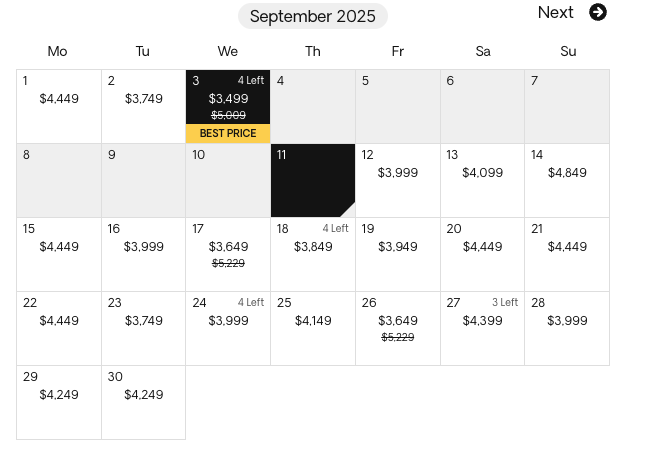Pick September 24 at $3,999
Screen dimensions: 664x455
[x=228, y=328]
